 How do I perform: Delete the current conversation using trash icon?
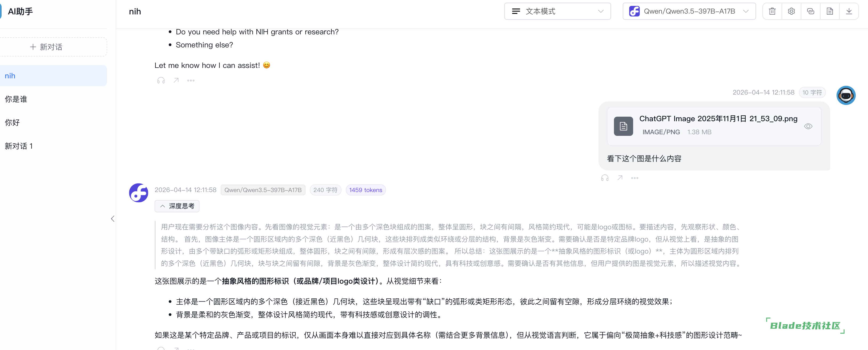772,11
